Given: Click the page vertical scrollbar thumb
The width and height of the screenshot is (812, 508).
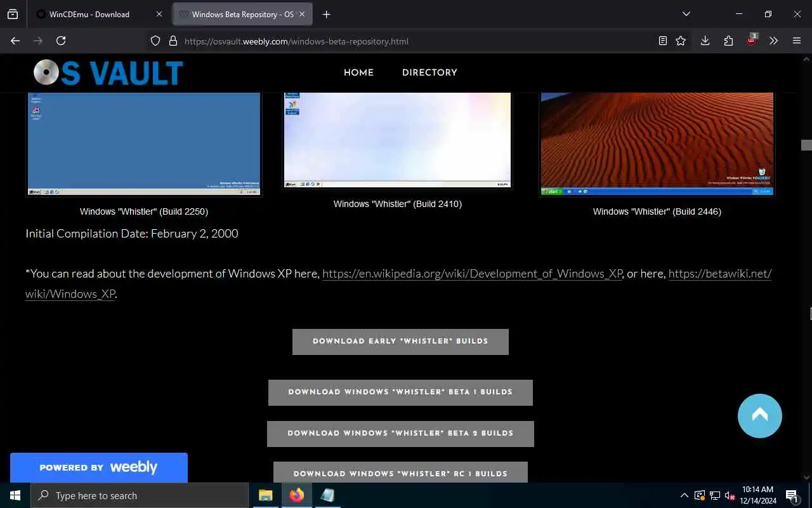Looking at the screenshot, I should (x=806, y=145).
